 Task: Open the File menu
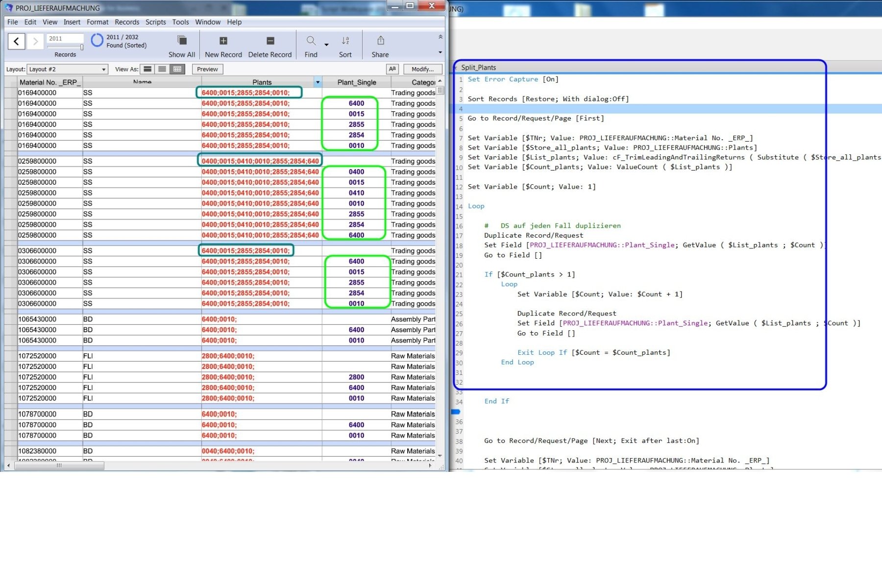click(x=12, y=22)
